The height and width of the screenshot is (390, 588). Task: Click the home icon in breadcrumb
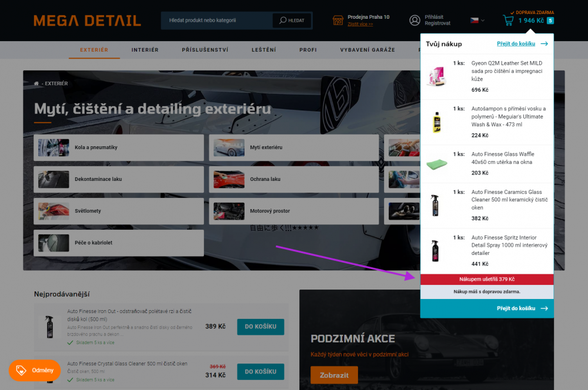pos(36,83)
